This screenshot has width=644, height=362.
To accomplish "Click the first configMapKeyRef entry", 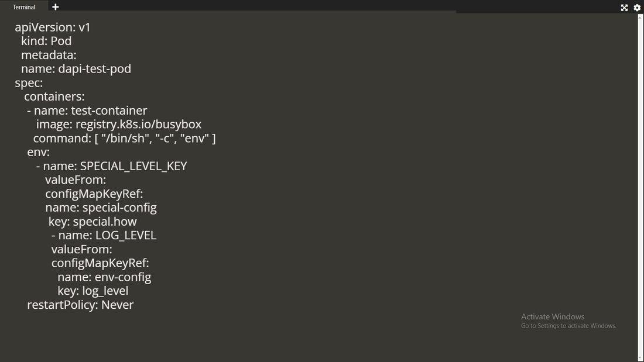I will coord(94,193).
